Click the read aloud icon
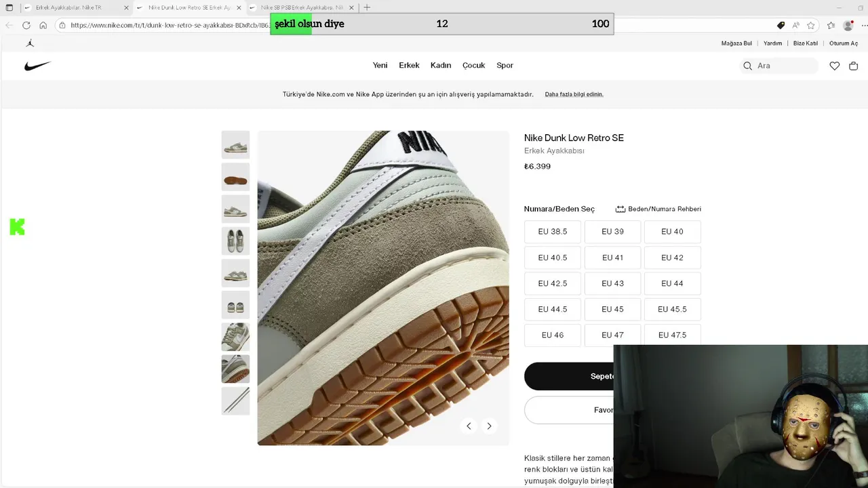The height and width of the screenshot is (488, 868). tap(795, 25)
